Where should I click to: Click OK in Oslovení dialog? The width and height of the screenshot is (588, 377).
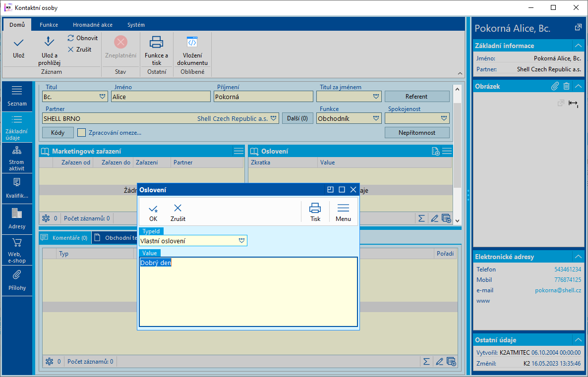153,212
